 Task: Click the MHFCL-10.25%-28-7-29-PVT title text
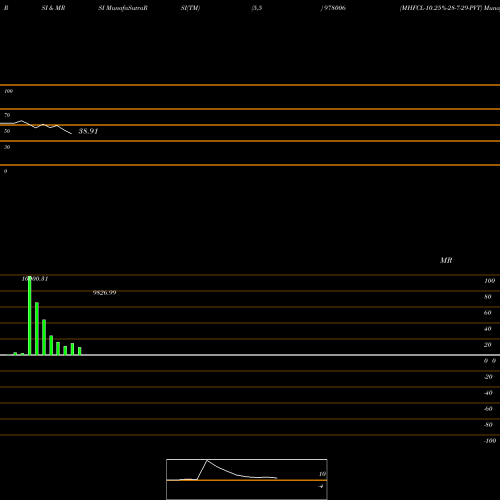tap(441, 8)
